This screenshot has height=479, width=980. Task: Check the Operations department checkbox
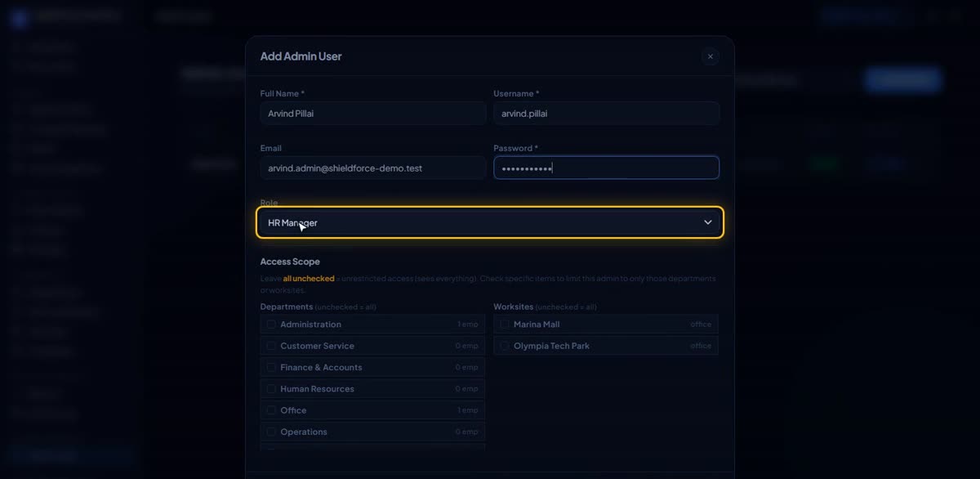pyautogui.click(x=271, y=432)
